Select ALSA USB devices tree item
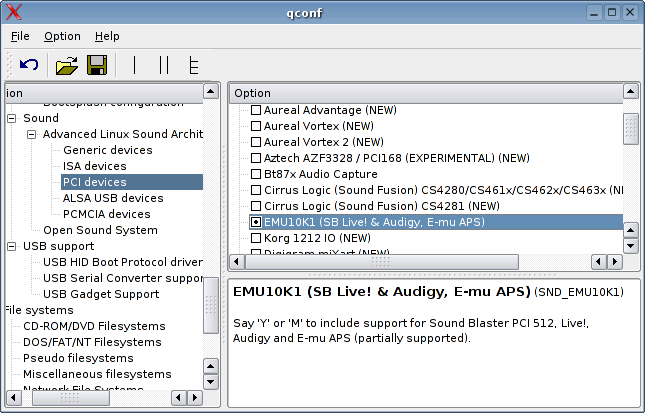 point(113,198)
